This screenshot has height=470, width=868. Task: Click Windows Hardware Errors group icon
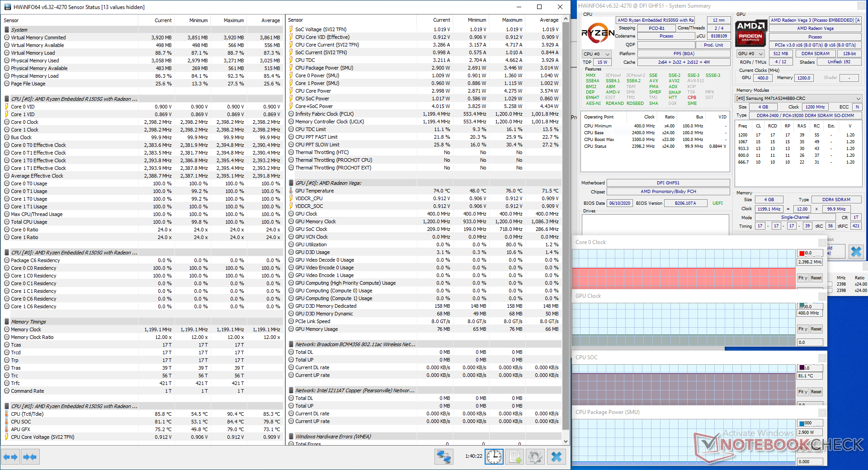[292, 437]
